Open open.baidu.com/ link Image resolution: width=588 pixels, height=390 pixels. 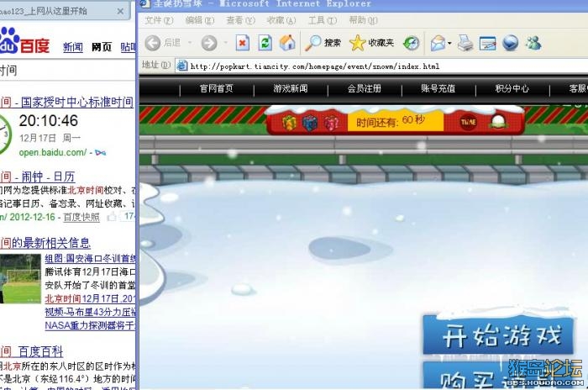pos(53,152)
